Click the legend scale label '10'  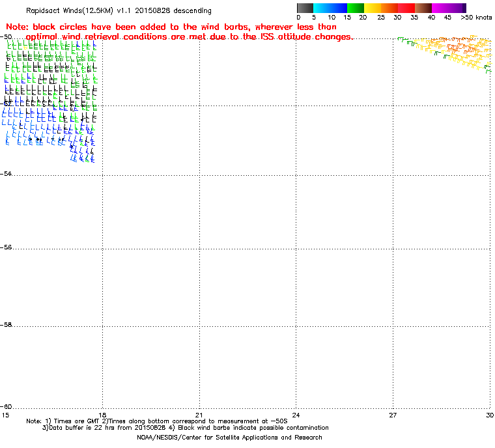coord(332,18)
